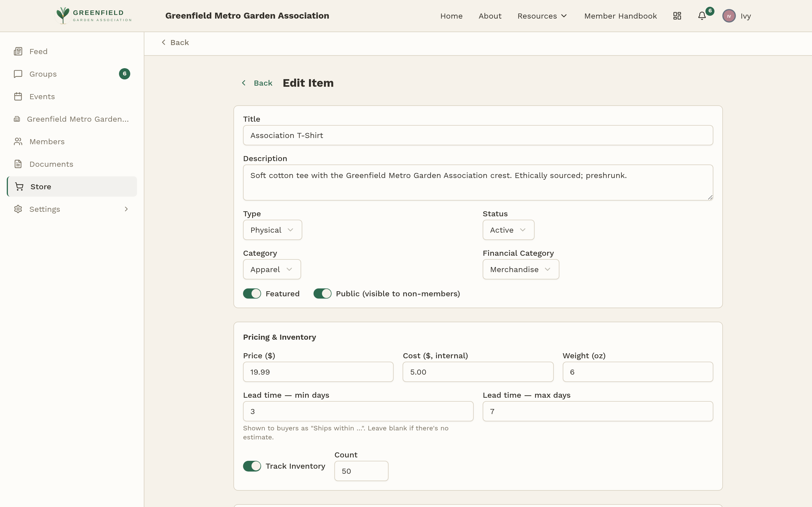Click inside the Price field
Image resolution: width=812 pixels, height=507 pixels.
[317, 372]
